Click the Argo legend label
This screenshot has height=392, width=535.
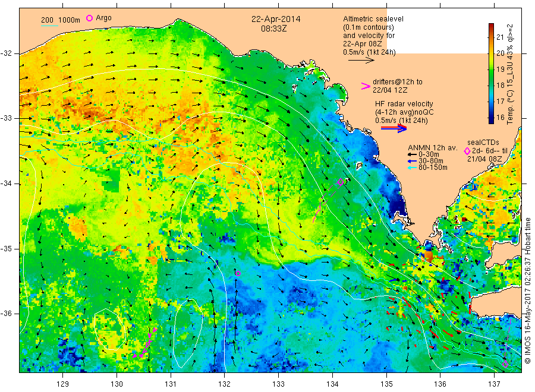tap(103, 18)
